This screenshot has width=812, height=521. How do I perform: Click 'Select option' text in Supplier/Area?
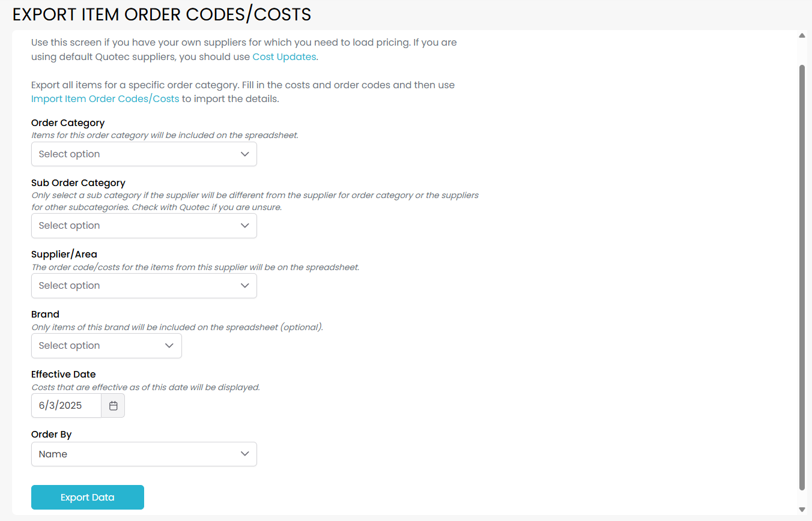click(x=70, y=286)
